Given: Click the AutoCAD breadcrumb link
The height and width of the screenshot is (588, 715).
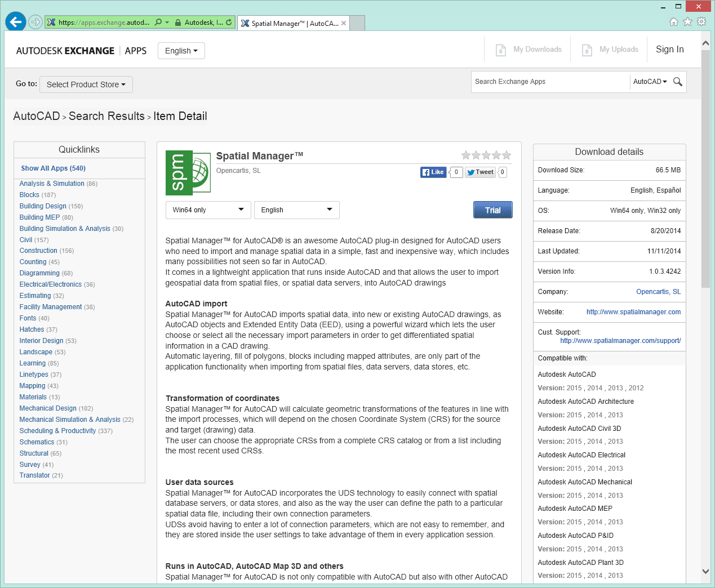Looking at the screenshot, I should point(37,116).
